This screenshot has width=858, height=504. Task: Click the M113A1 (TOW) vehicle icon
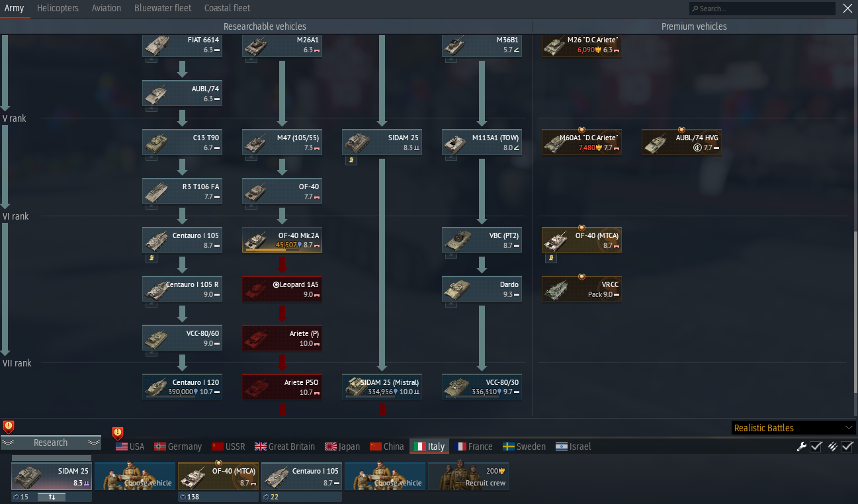[x=482, y=142]
